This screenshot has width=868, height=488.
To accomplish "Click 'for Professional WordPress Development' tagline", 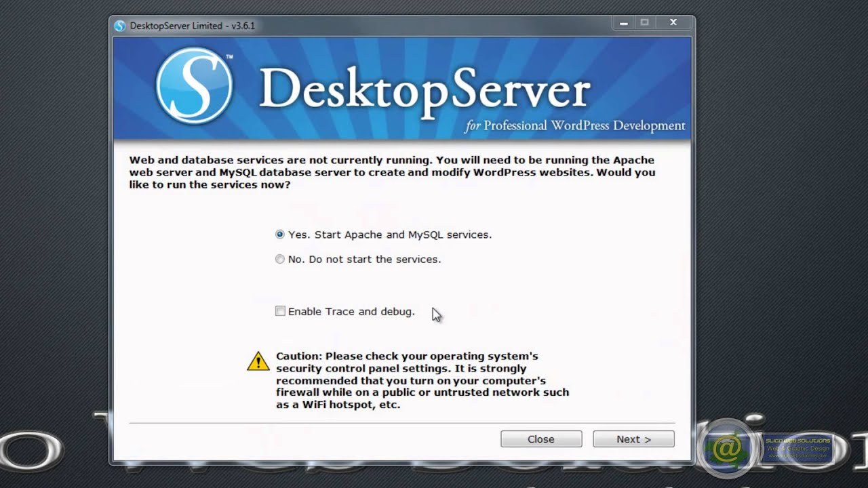I will [x=575, y=126].
